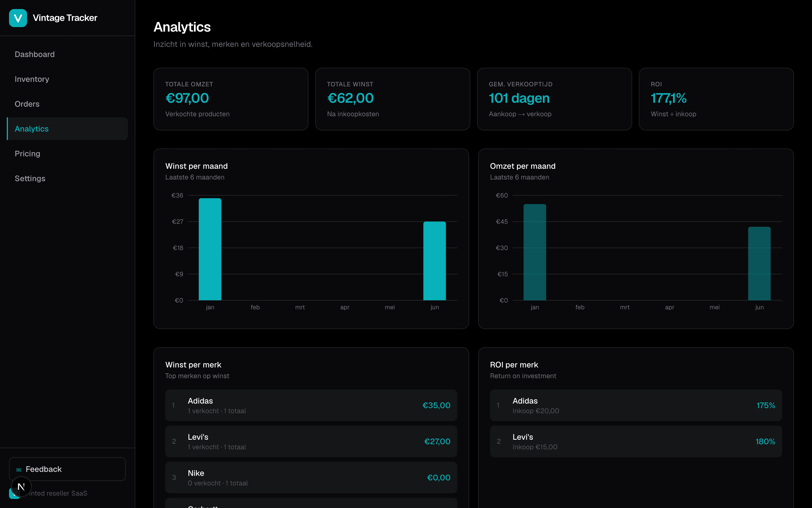Viewport: 812px width, 508px height.
Task: Click the €35,00 Adidas profit value
Action: pos(436,406)
